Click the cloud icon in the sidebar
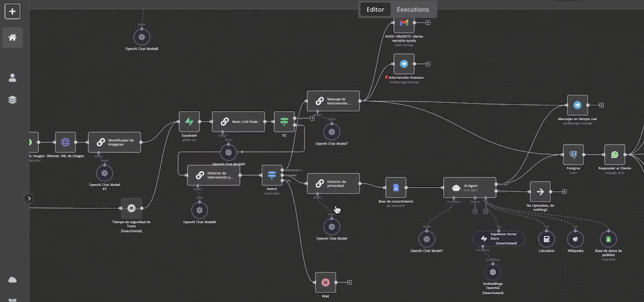 pyautogui.click(x=12, y=280)
